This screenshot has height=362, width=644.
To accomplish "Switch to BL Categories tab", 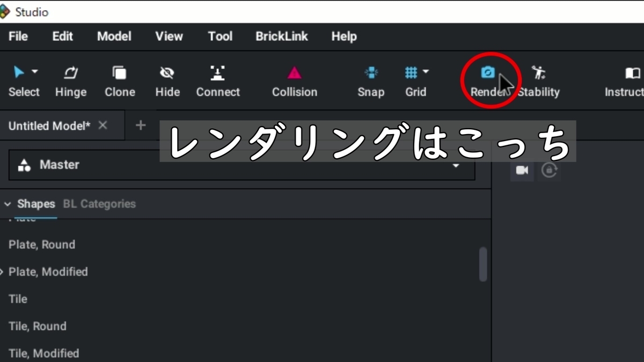I will tap(99, 204).
